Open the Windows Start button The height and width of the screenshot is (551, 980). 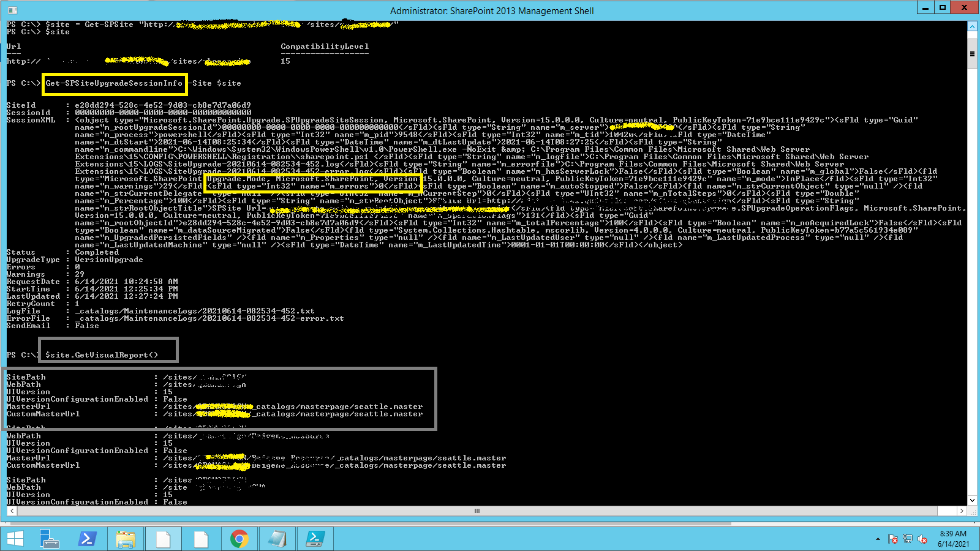point(15,539)
